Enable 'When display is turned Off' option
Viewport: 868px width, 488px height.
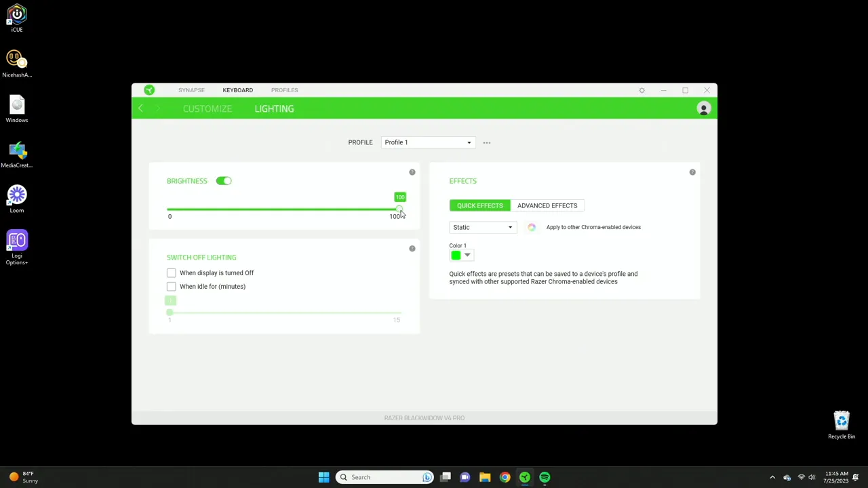pos(171,272)
